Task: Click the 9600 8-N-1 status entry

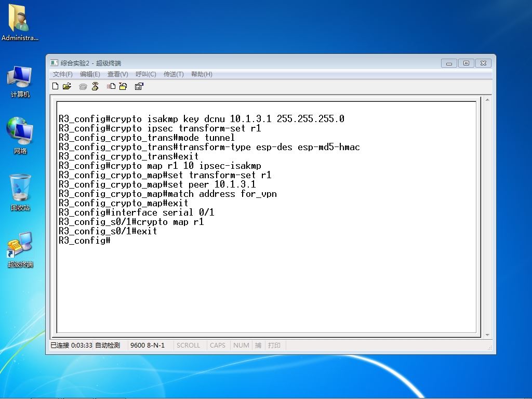Action: [148, 345]
